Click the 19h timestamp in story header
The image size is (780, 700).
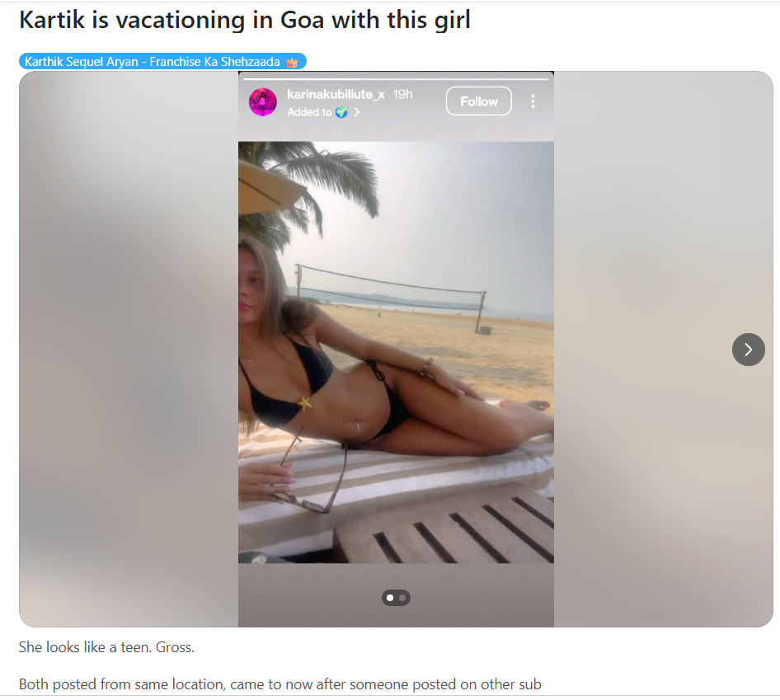(402, 94)
